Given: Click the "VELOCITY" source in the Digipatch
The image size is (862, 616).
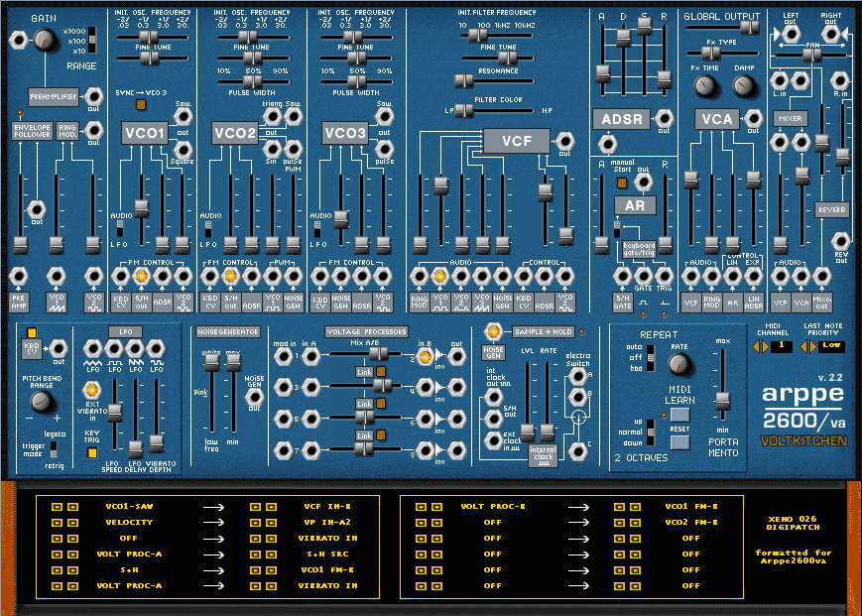Looking at the screenshot, I should pos(129,522).
